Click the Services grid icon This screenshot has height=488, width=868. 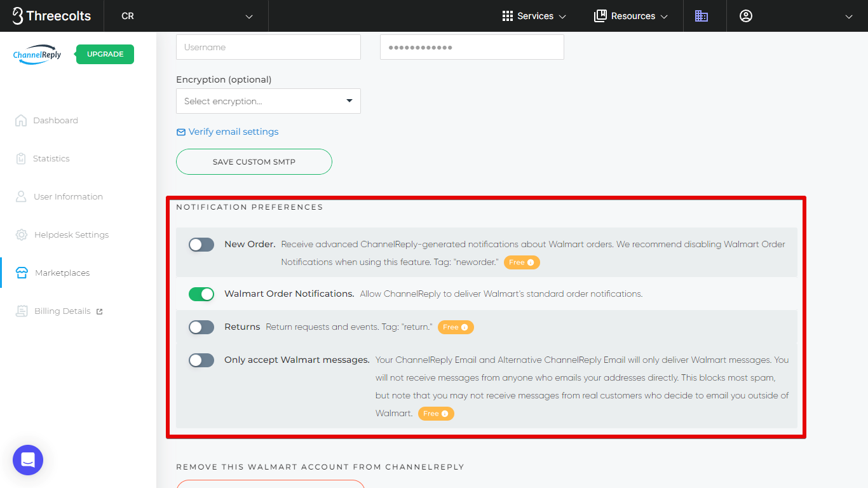(508, 16)
